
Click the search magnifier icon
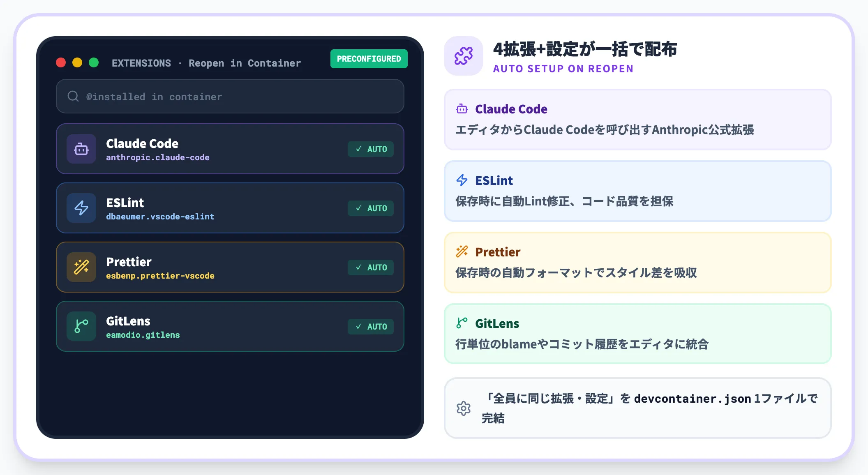[73, 96]
